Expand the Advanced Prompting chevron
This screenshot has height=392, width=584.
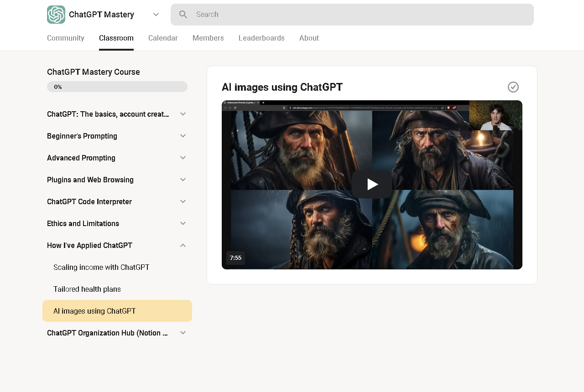pyautogui.click(x=183, y=158)
